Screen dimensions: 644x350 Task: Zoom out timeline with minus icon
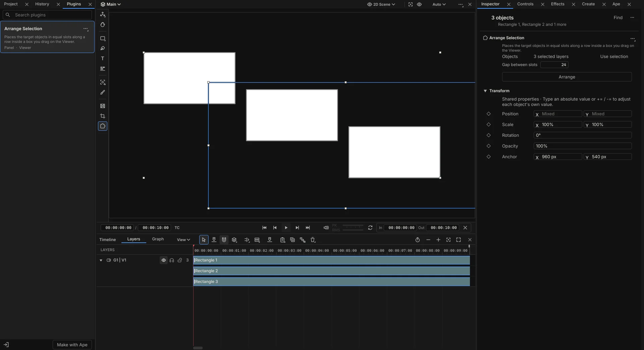(x=428, y=240)
